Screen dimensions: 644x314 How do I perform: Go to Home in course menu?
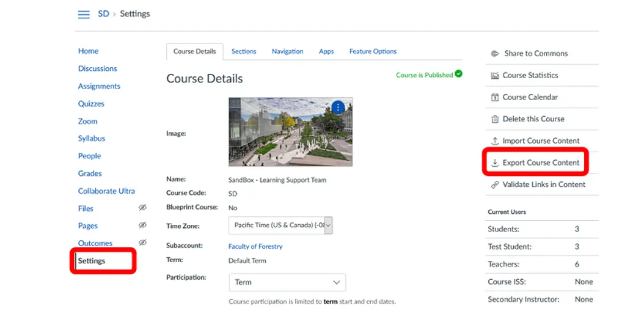[89, 51]
